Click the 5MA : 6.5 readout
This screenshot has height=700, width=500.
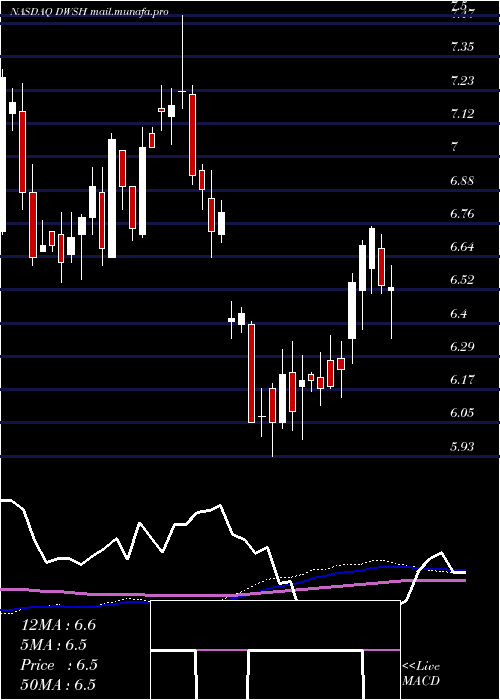pyautogui.click(x=54, y=645)
